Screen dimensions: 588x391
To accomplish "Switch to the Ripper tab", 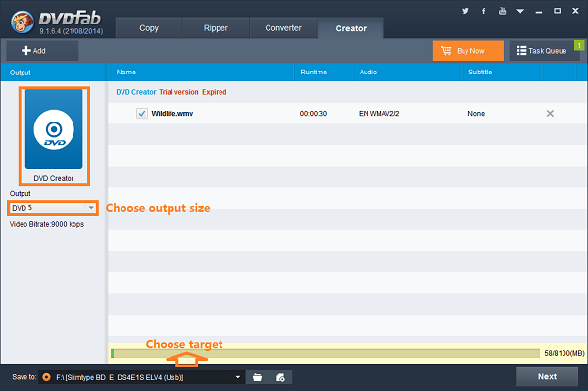I will (216, 28).
